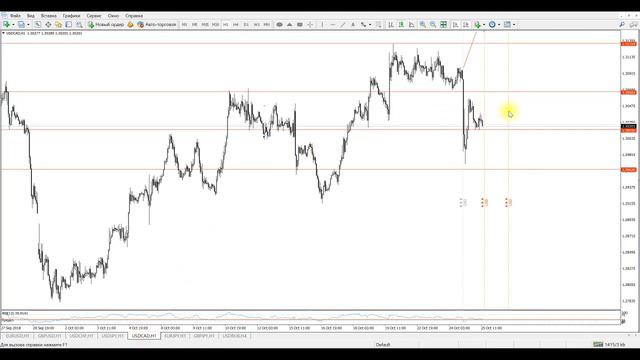Click the Tile Windows icon
Screen dimensions: 640x360
[444, 24]
